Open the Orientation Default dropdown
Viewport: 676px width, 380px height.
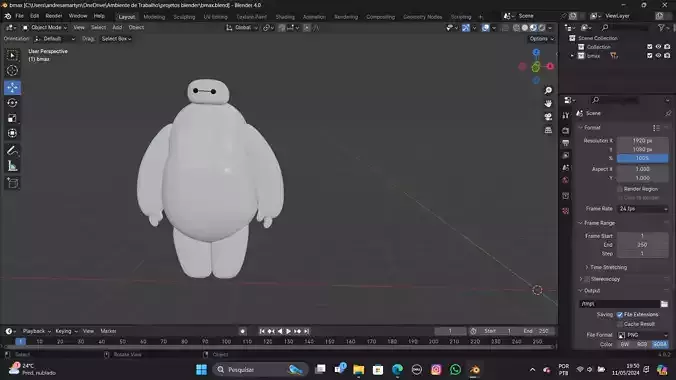pyautogui.click(x=55, y=39)
